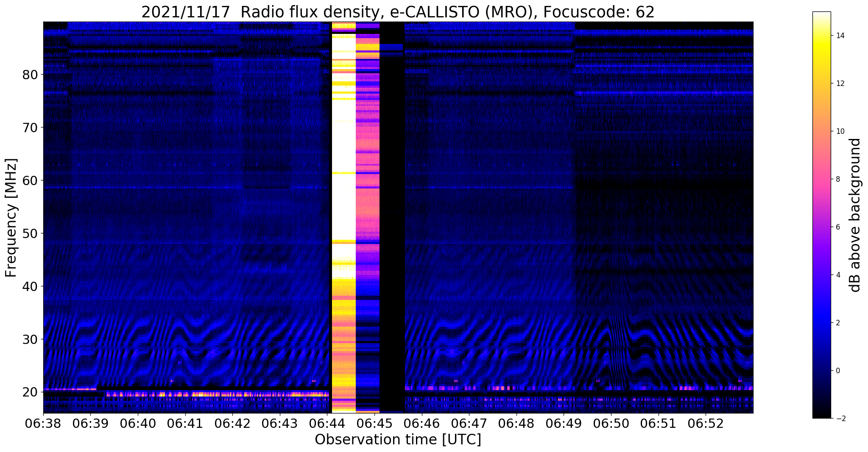The width and height of the screenshot is (868, 452).
Task: Click the 'Observation time [UTC]' x-axis label
Action: click(398, 440)
